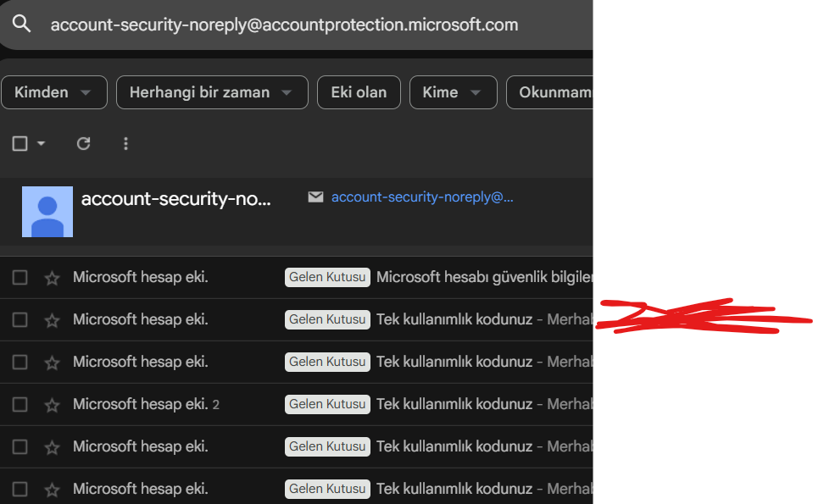Click the envelope icon beside sender address
The width and height of the screenshot is (813, 504).
[315, 197]
